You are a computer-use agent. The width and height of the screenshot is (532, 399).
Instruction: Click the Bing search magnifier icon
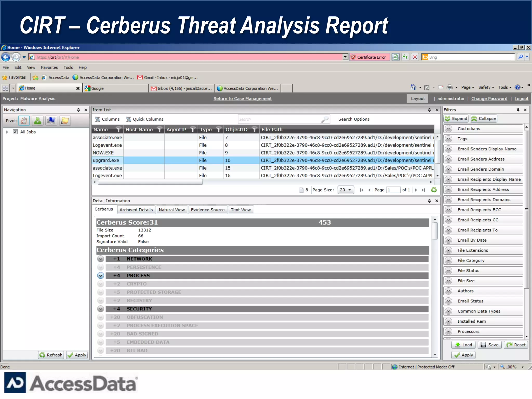tap(521, 57)
